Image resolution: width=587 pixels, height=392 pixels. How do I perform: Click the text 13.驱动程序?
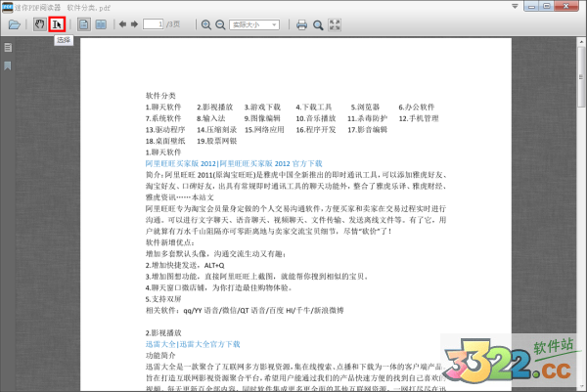point(165,129)
